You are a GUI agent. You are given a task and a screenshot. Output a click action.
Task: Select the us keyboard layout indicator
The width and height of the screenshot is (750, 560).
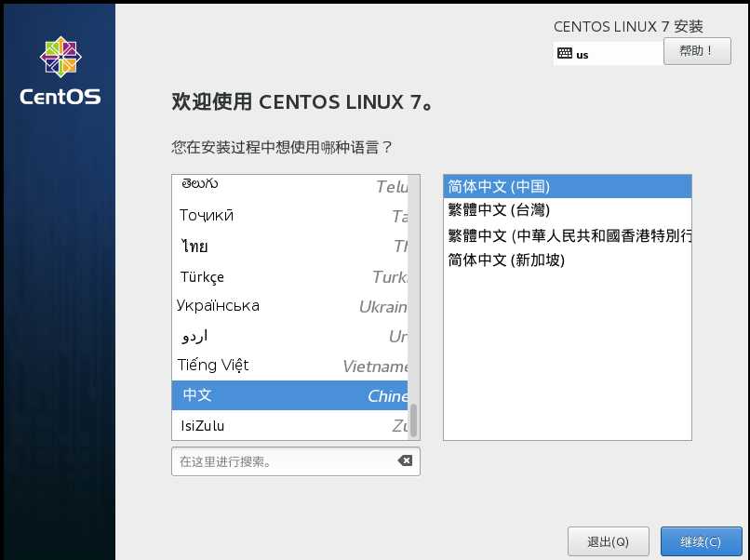tap(608, 54)
